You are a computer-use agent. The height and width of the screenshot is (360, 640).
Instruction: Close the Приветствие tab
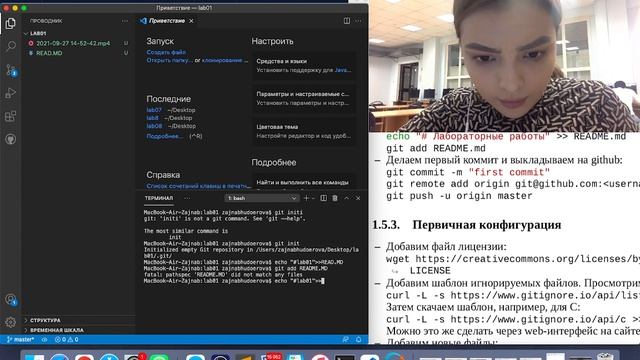191,21
